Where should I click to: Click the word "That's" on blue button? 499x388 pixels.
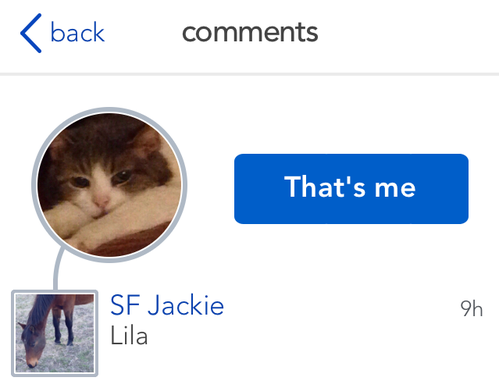(326, 187)
